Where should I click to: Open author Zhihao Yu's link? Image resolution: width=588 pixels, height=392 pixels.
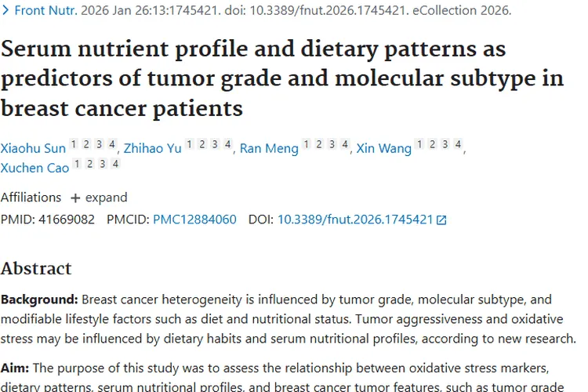(x=152, y=148)
